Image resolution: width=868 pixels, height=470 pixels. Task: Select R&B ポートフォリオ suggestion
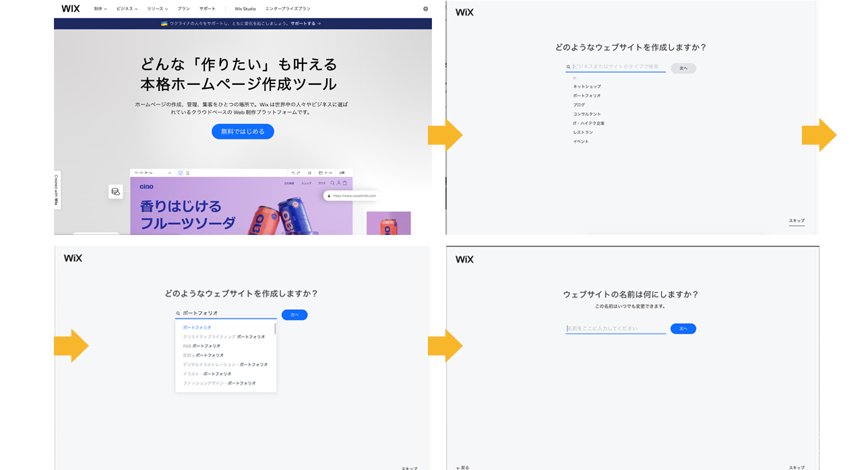coord(201,345)
